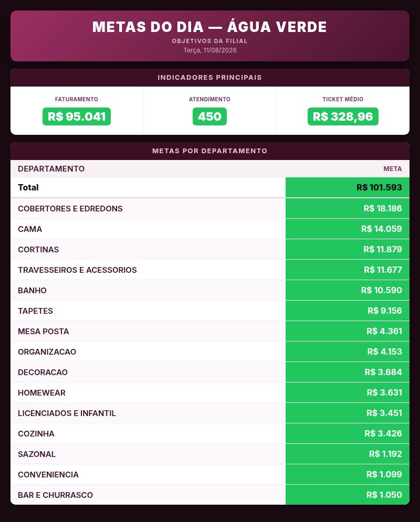Click the Cama meta value R$ 14.059
Viewport: 420px width, 522px height.
pyautogui.click(x=381, y=229)
